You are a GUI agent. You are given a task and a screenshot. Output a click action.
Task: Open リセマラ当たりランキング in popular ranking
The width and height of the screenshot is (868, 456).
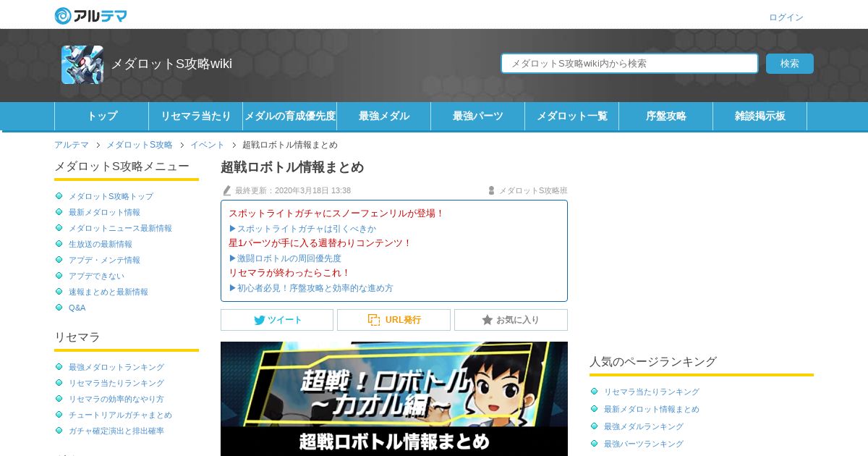[x=652, y=392]
